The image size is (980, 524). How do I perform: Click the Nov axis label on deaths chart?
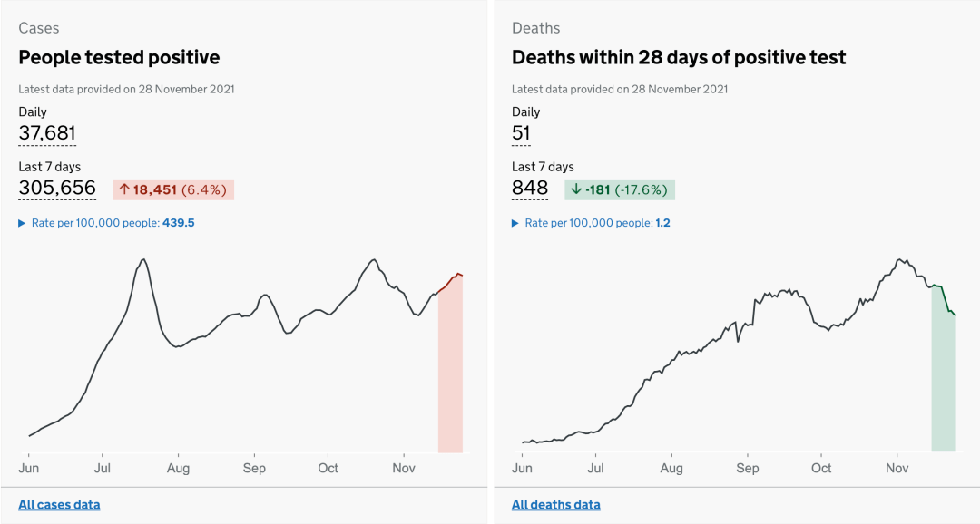(897, 468)
